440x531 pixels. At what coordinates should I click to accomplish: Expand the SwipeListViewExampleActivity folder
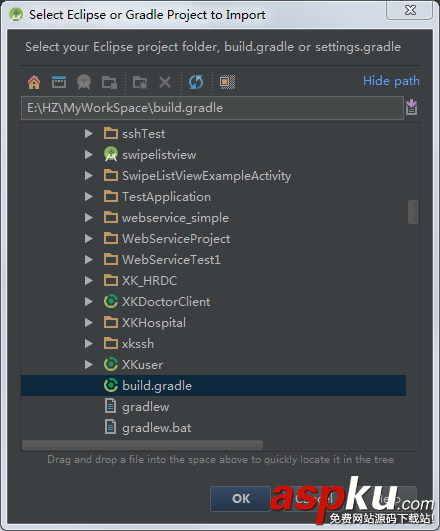pyautogui.click(x=89, y=175)
